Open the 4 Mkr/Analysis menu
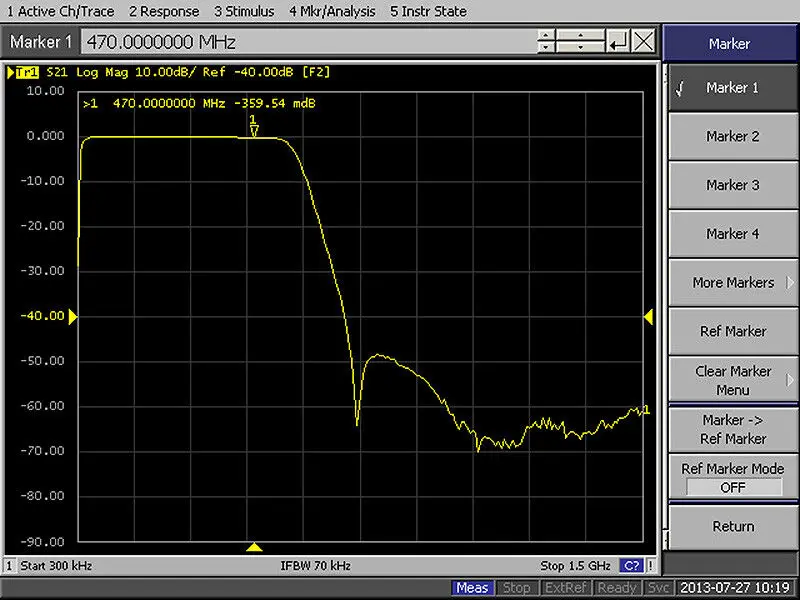Screen dimensions: 800x600 [331, 11]
